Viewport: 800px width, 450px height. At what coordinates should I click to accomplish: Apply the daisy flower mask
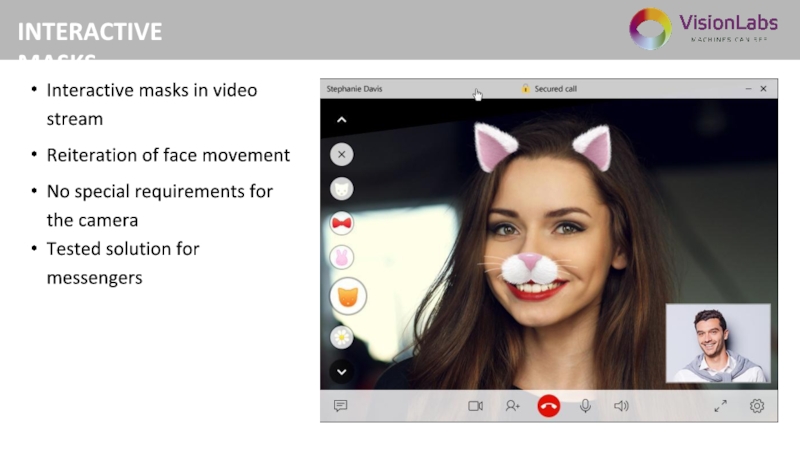coord(341,337)
